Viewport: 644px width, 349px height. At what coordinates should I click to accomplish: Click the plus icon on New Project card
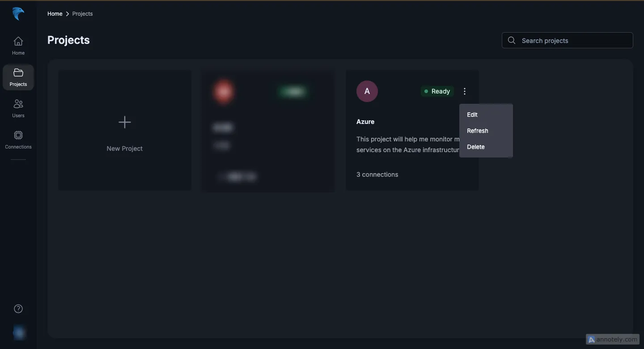pos(125,122)
